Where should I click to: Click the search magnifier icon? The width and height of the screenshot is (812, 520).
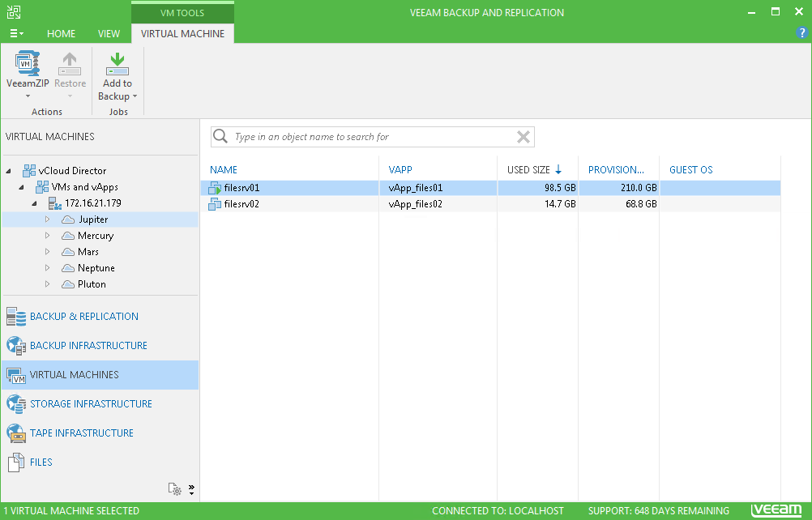220,137
